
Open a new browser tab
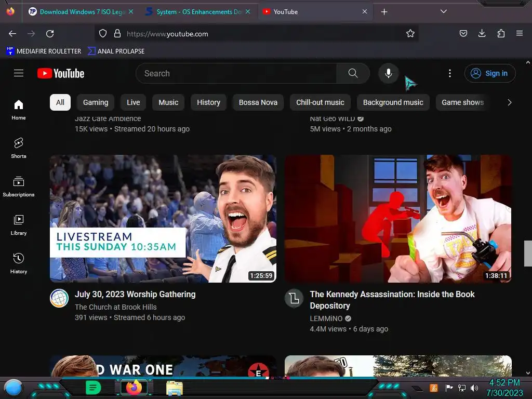point(384,12)
